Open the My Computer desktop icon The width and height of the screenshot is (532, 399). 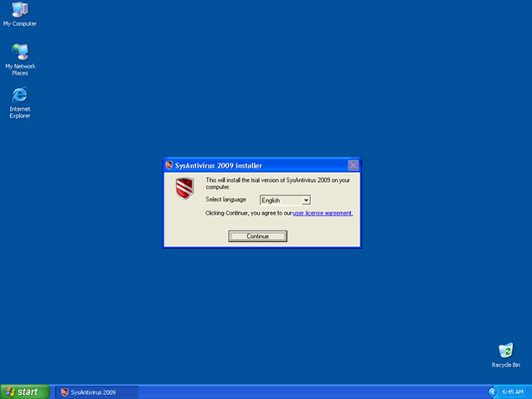(x=19, y=10)
